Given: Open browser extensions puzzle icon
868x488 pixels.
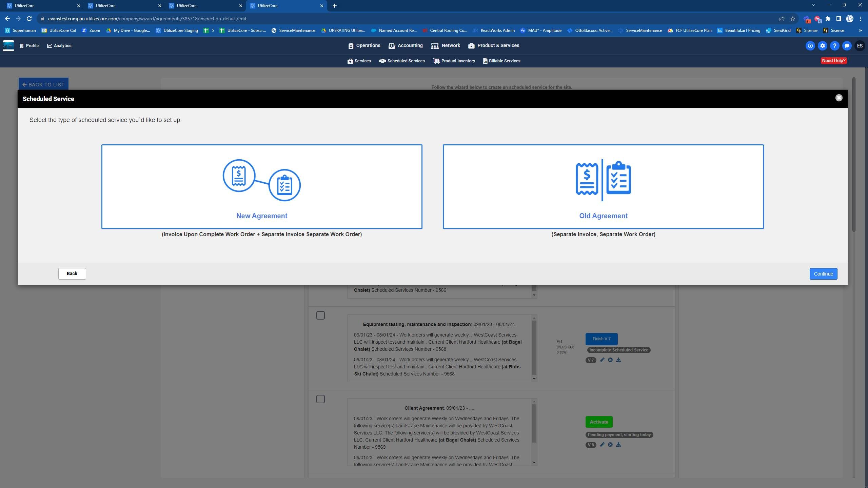Looking at the screenshot, I should 828,19.
